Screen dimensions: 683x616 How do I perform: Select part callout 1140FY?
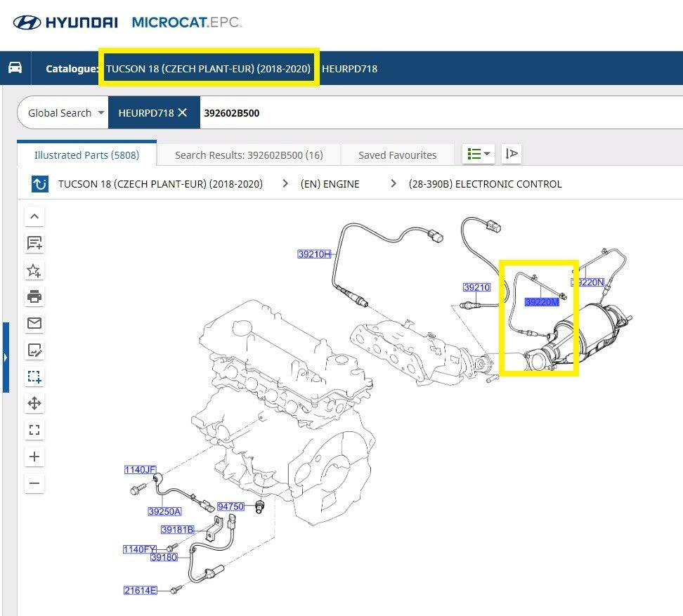[x=139, y=549]
